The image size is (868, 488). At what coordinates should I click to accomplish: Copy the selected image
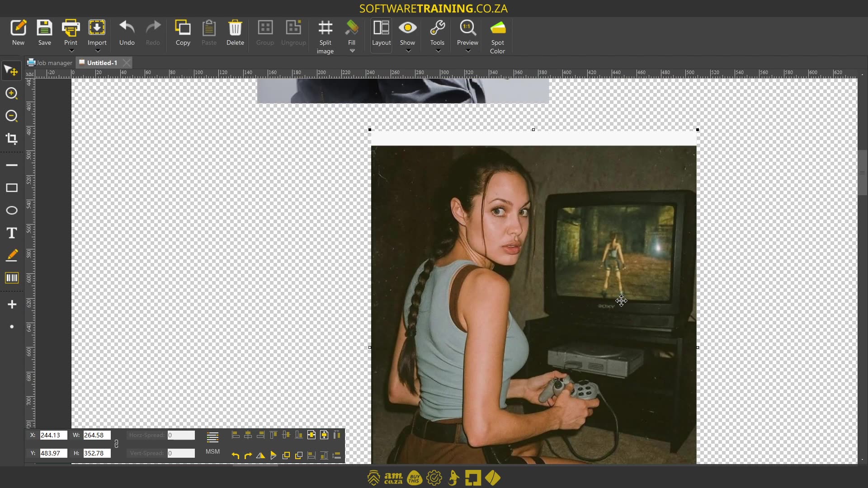pyautogui.click(x=183, y=33)
